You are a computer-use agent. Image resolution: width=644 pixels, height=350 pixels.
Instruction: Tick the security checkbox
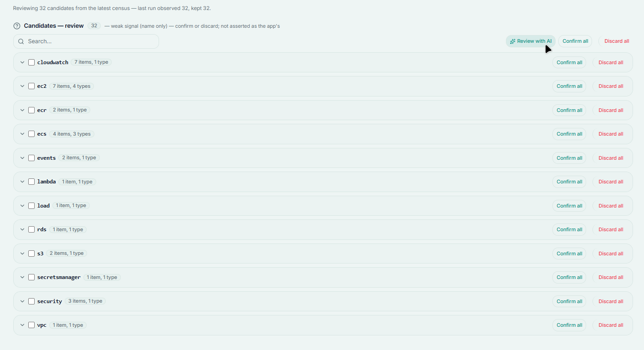click(x=31, y=301)
